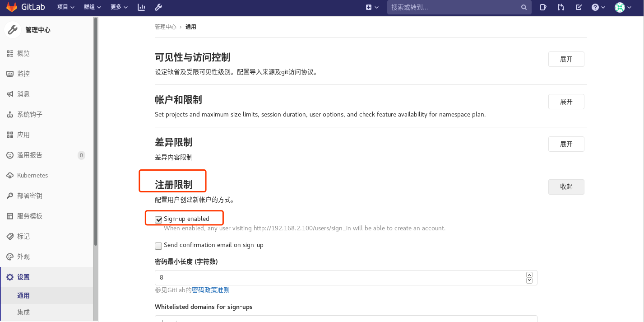Open the analytics chart icon in top bar
The width and height of the screenshot is (644, 322).
[141, 7]
